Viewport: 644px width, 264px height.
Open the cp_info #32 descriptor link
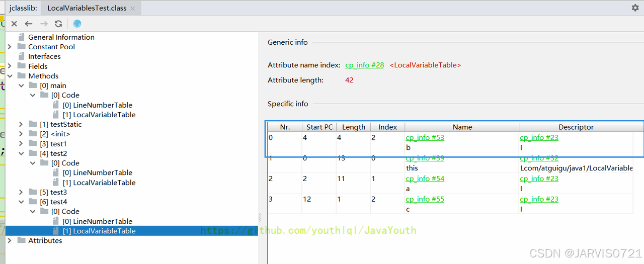(539, 158)
